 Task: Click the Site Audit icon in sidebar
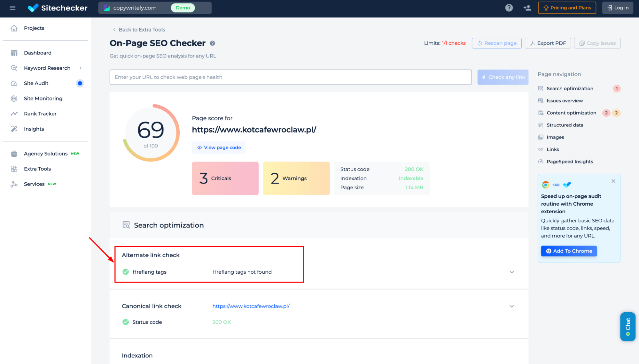point(14,83)
